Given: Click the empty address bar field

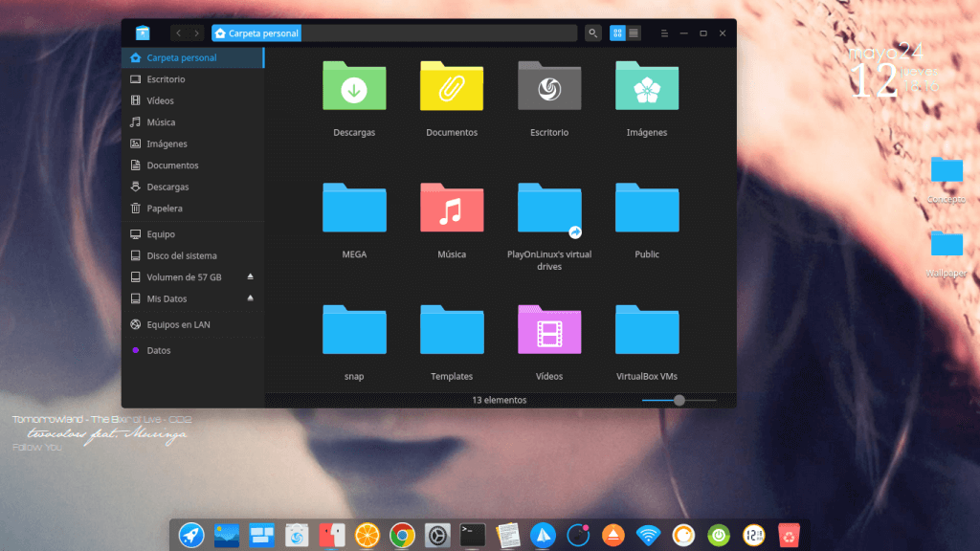Looking at the screenshot, I should pyautogui.click(x=440, y=33).
